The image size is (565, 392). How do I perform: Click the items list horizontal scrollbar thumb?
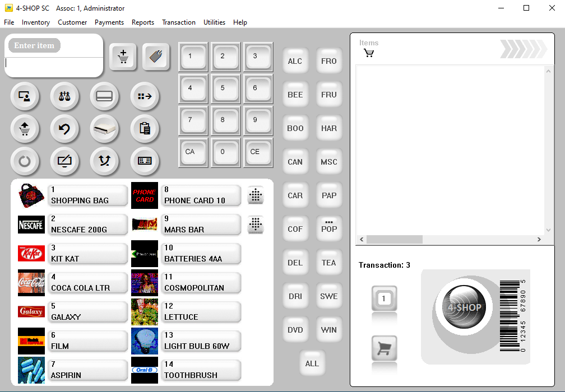(x=395, y=239)
